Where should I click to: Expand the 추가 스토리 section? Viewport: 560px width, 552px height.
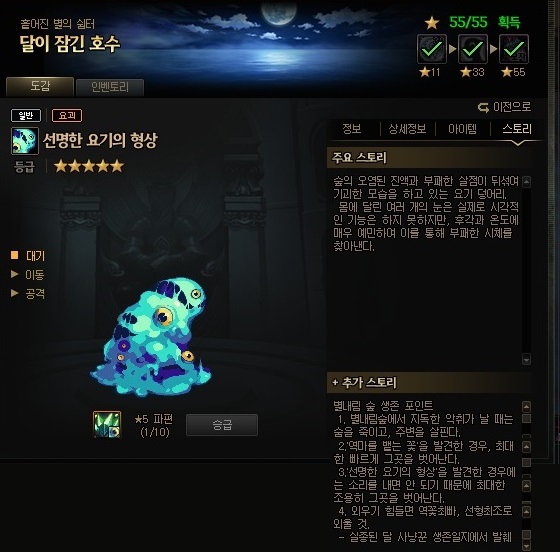tap(365, 382)
